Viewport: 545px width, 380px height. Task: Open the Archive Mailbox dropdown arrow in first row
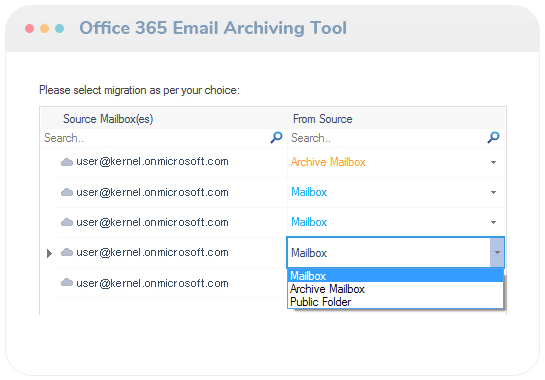[x=493, y=162]
